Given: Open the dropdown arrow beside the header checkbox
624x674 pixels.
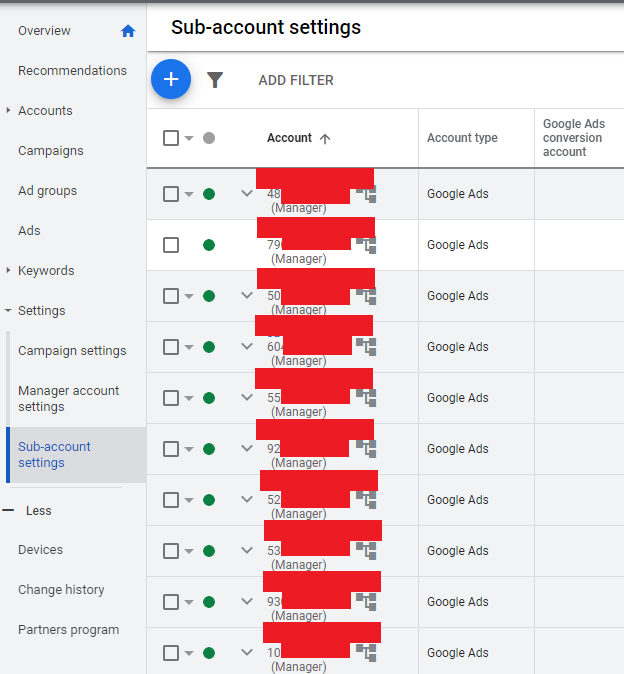Looking at the screenshot, I should [189, 139].
